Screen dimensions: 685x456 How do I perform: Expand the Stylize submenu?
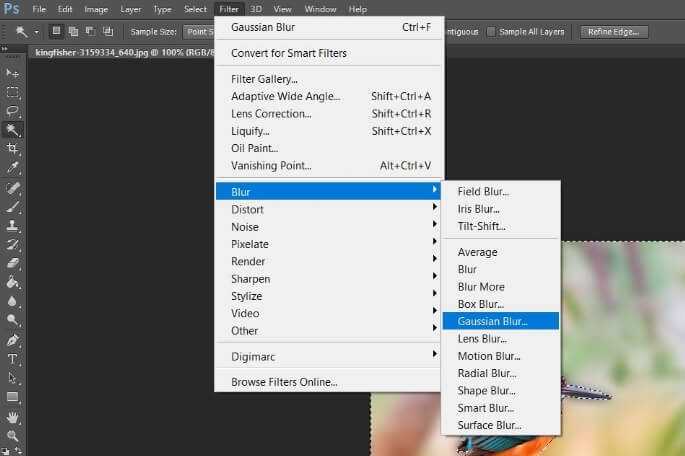click(x=327, y=296)
